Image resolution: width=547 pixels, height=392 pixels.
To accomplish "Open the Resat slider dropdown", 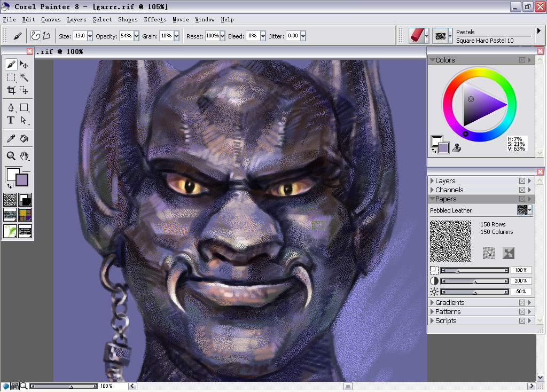I will coord(223,36).
